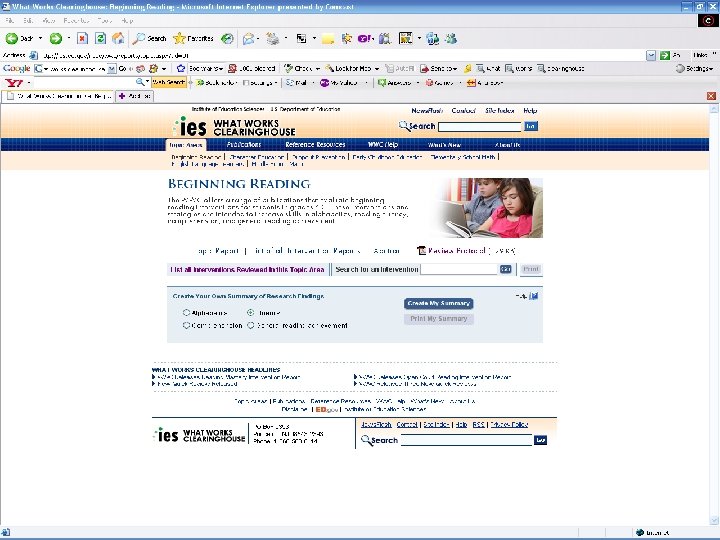Open the Send to dropdown arrow
Image resolution: width=720 pixels, height=540 pixels.
[455, 68]
